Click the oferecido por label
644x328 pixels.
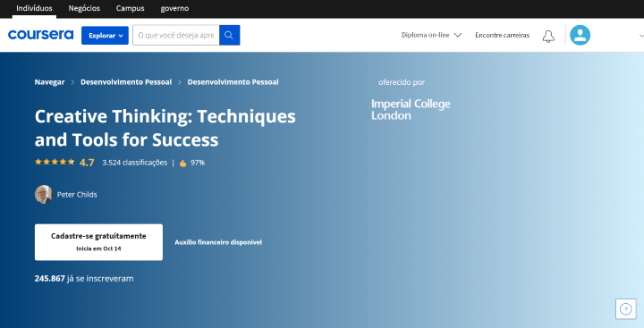click(x=402, y=82)
